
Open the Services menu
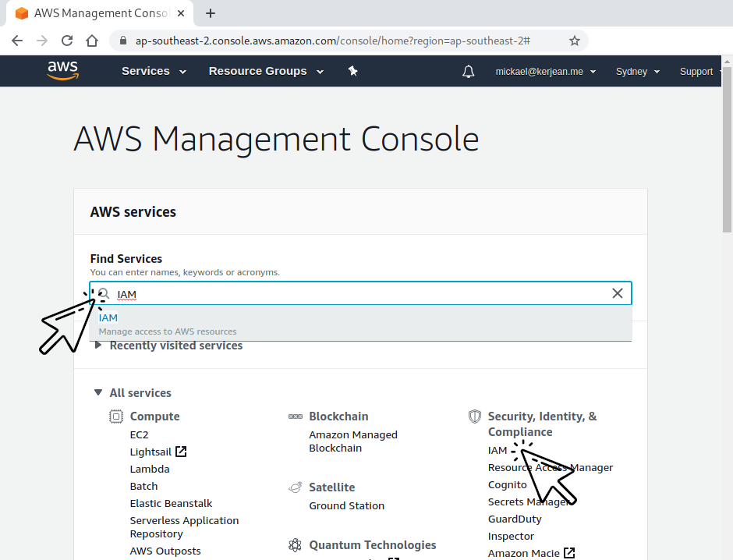154,71
